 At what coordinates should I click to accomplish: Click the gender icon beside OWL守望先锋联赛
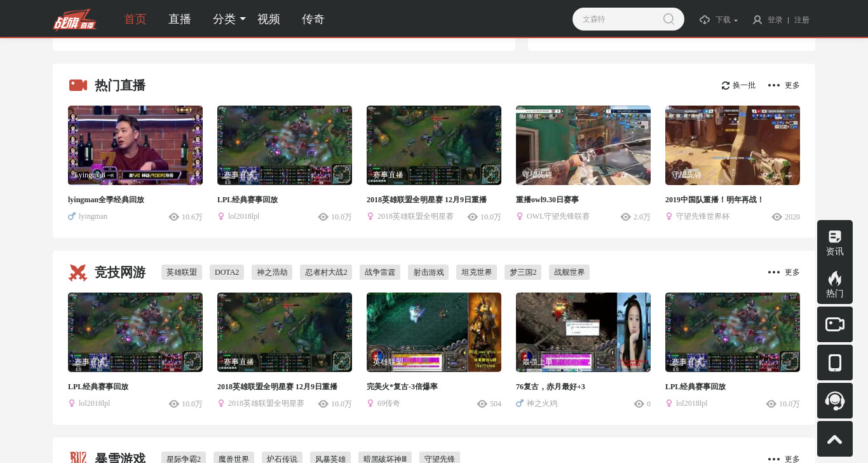click(520, 216)
